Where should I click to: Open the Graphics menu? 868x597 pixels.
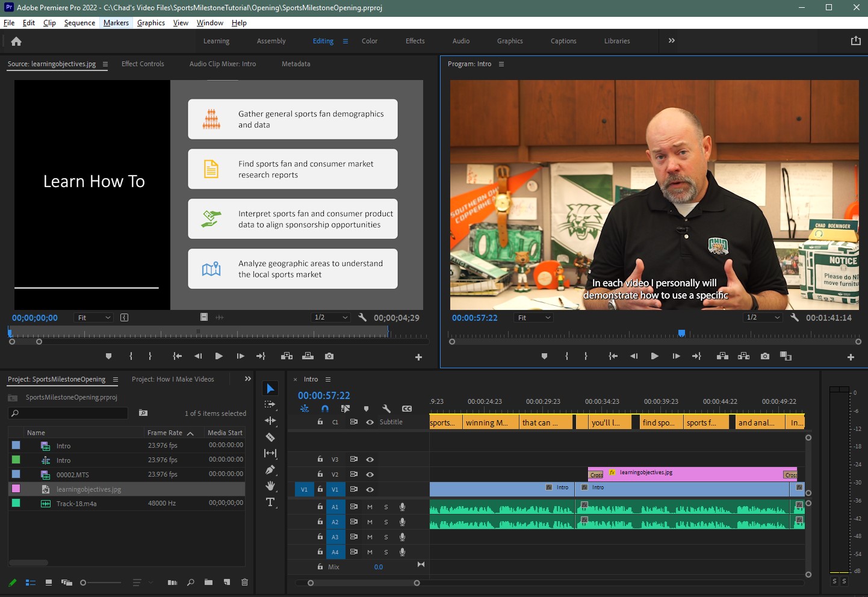click(x=151, y=23)
